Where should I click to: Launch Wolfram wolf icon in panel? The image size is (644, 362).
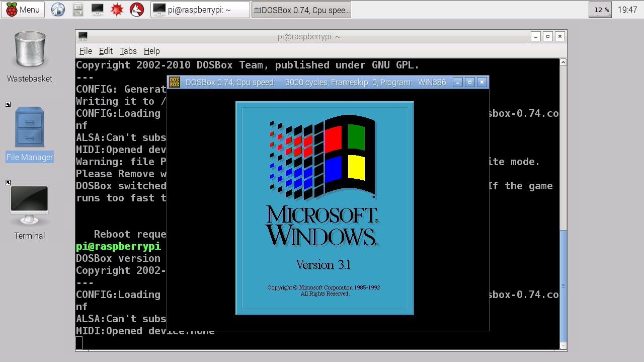(137, 10)
